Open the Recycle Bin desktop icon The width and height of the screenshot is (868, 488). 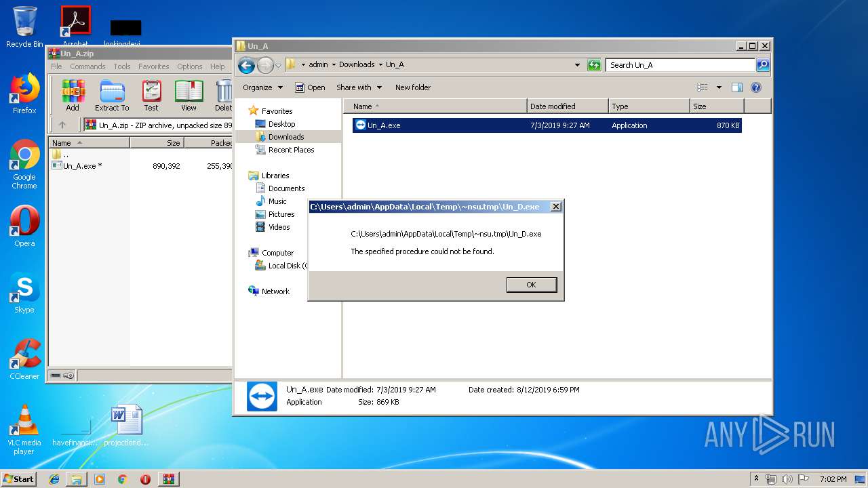[24, 27]
